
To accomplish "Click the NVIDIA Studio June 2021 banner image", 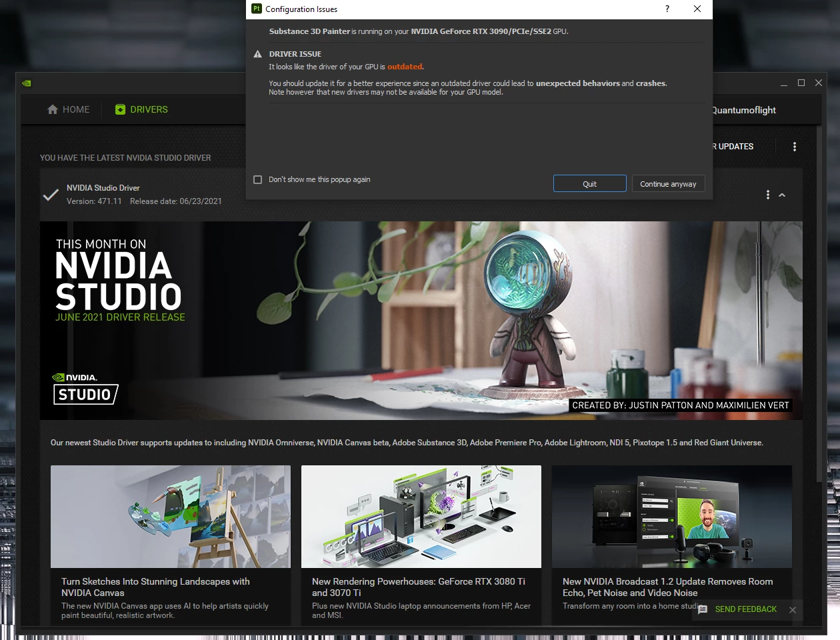I will coord(421,321).
